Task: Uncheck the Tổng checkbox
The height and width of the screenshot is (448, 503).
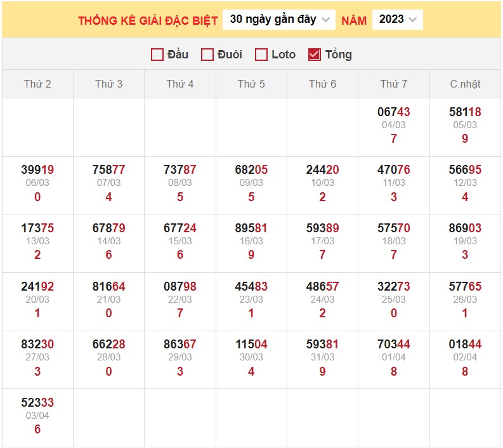Action: pos(314,55)
